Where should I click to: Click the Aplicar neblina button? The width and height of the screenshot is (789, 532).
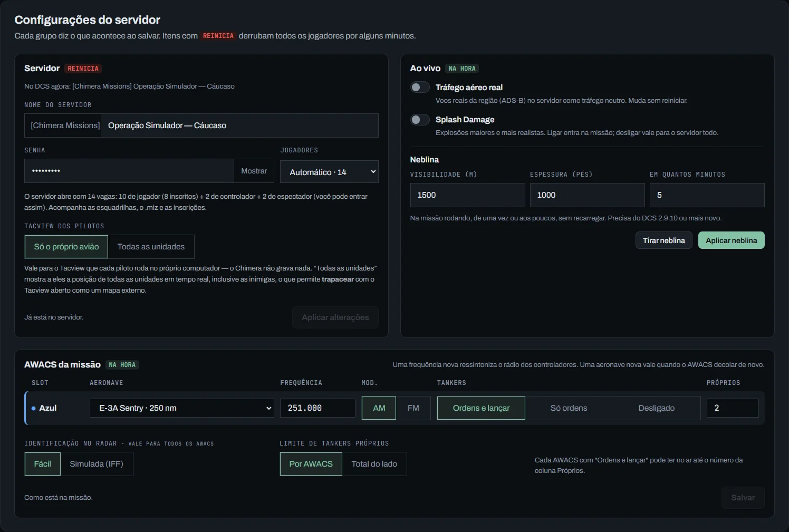731,240
